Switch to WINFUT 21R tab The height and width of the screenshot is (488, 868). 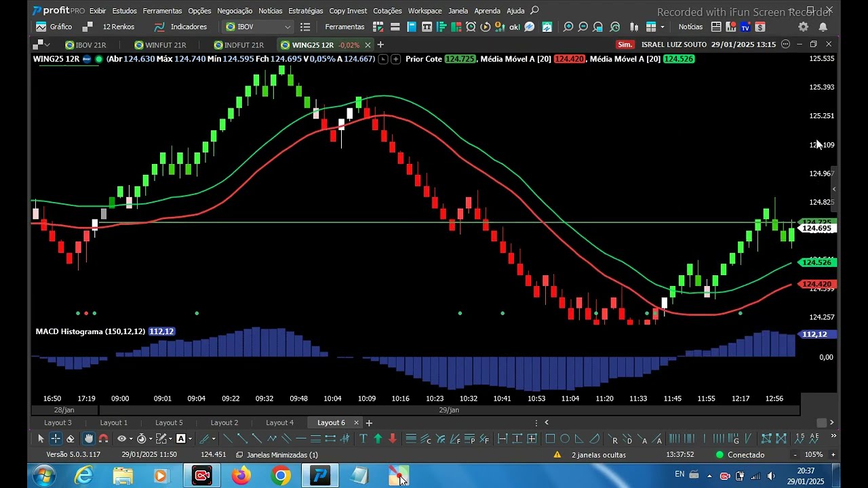tap(160, 45)
